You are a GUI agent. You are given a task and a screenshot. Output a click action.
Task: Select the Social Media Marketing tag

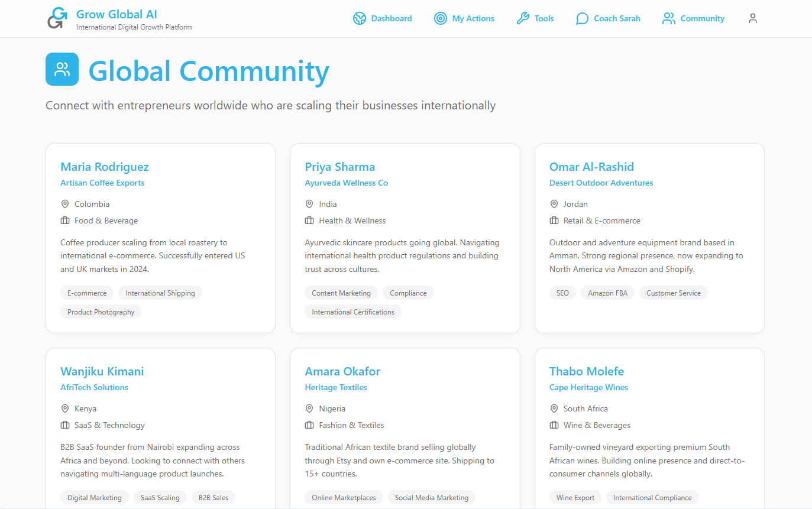coord(432,497)
